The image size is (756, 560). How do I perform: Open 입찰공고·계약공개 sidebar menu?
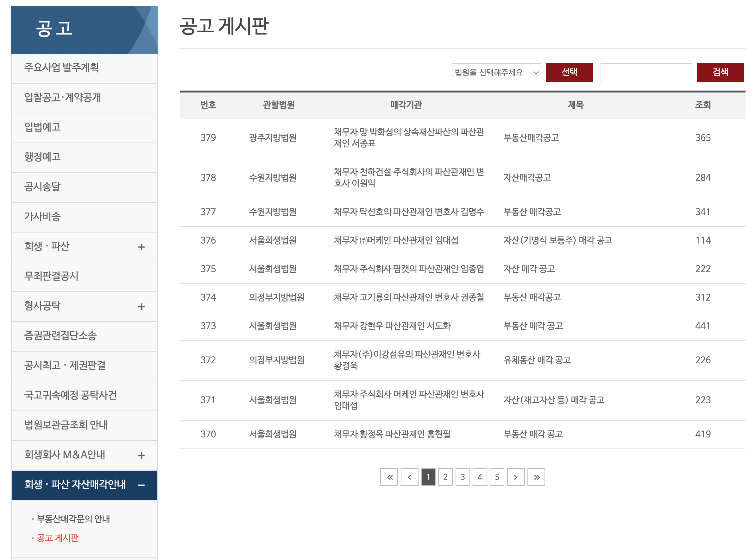coord(63,98)
